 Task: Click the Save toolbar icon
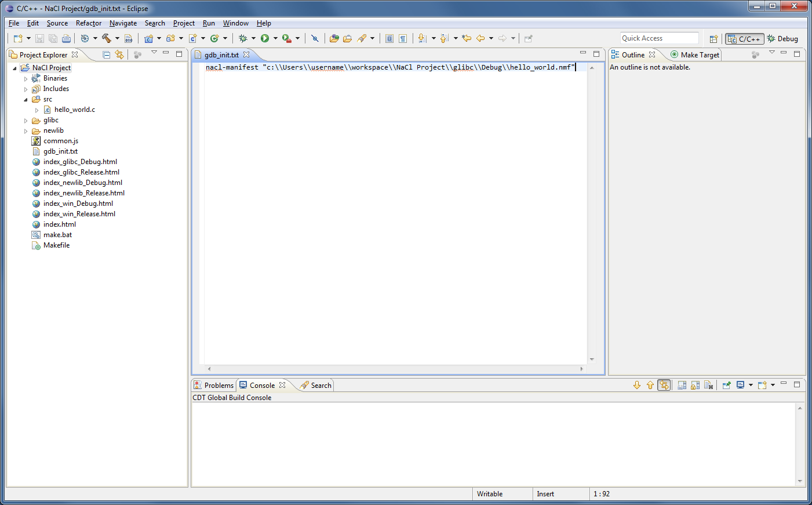pyautogui.click(x=39, y=39)
